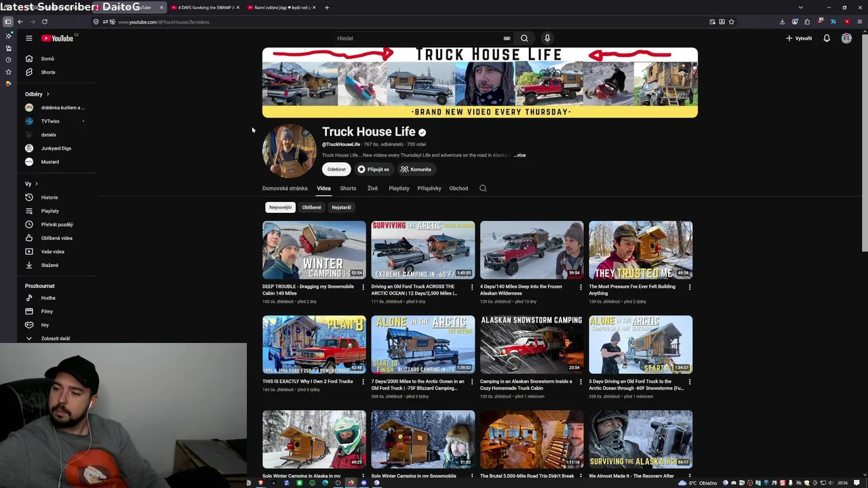Select the Nejnovější sort chip
This screenshot has height=488, width=868.
tap(280, 207)
